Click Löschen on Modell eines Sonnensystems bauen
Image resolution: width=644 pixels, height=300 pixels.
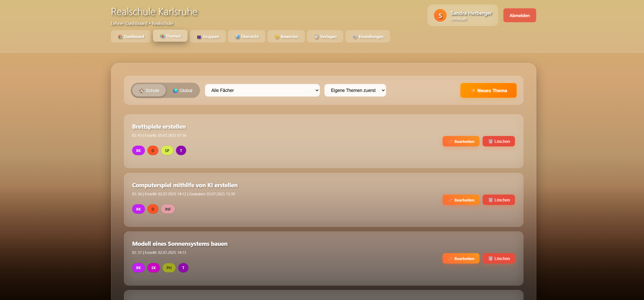tap(499, 258)
